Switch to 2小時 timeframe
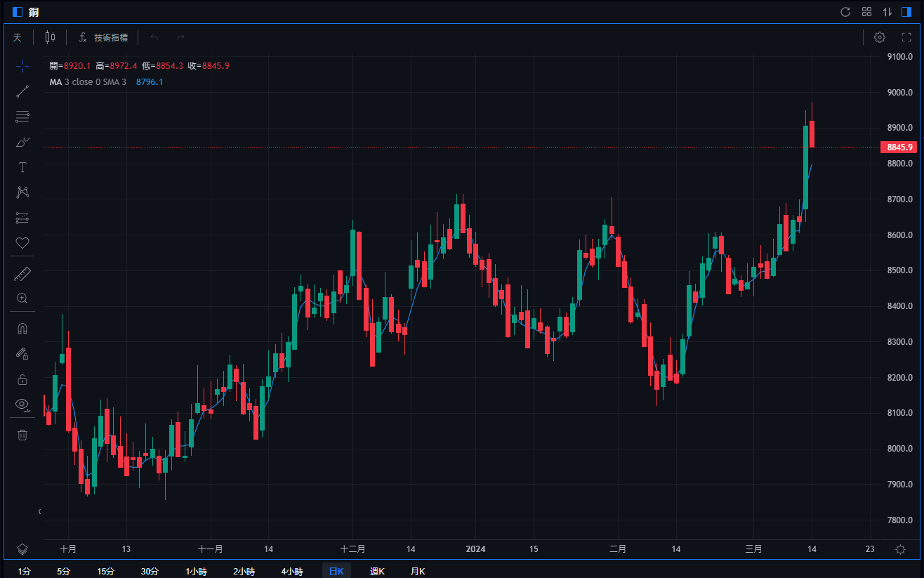The width and height of the screenshot is (924, 578). 244,571
